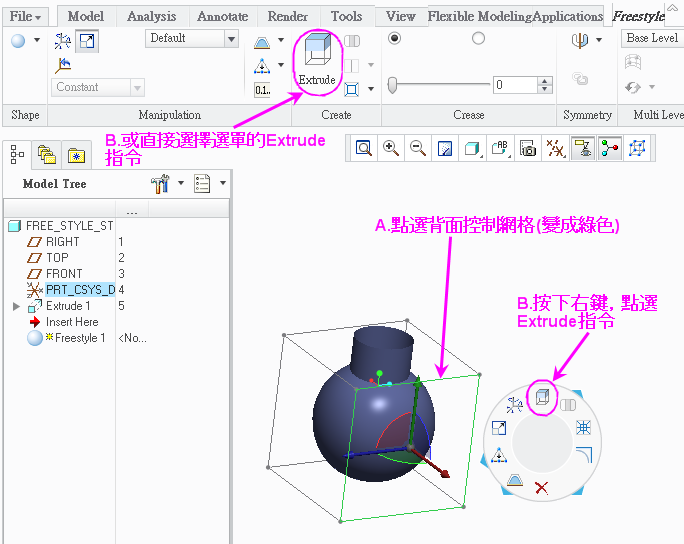
Task: Toggle the control mesh cube icon in the graphics toolbar
Action: tap(637, 148)
